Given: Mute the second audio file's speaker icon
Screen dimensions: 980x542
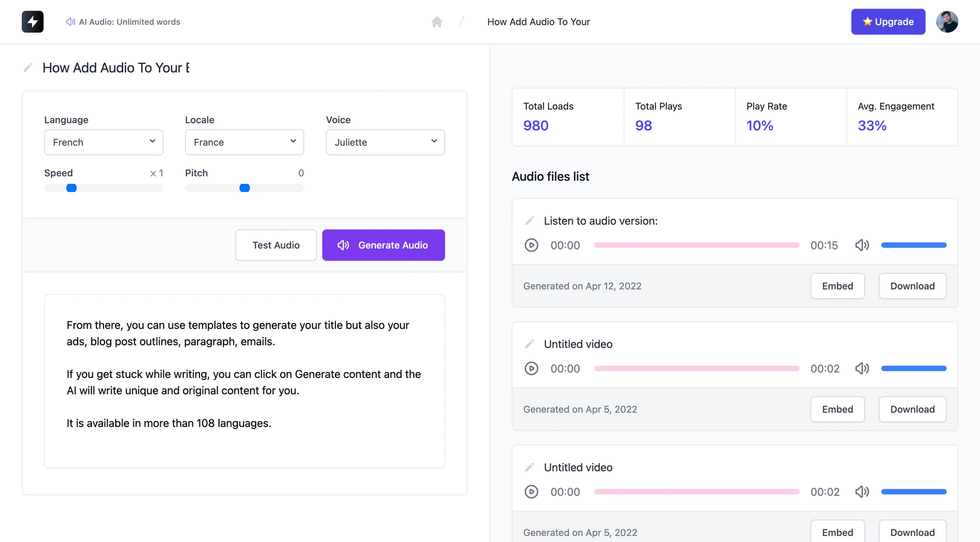Looking at the screenshot, I should 862,368.
